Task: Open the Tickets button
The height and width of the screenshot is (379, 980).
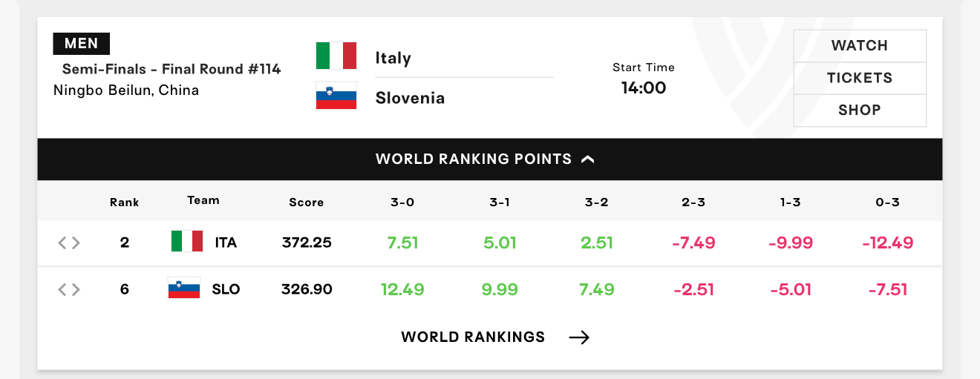Action: point(860,78)
